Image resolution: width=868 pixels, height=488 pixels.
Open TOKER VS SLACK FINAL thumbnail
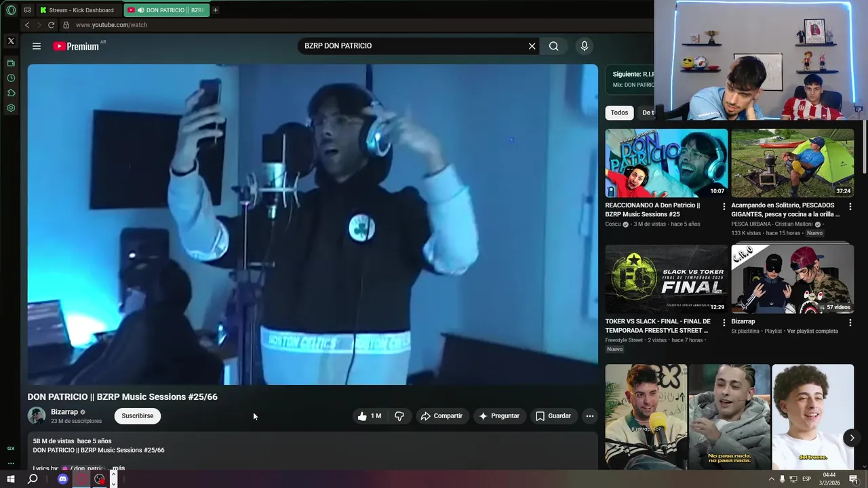coord(667,279)
